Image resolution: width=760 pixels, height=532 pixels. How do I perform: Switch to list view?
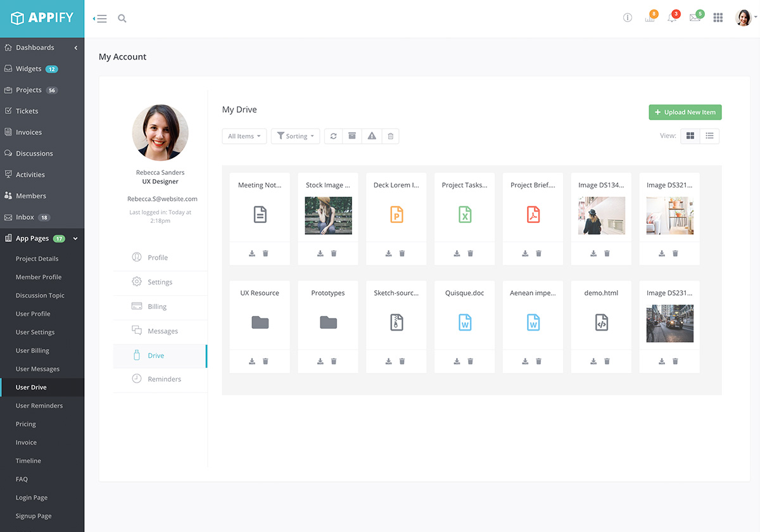tap(710, 136)
